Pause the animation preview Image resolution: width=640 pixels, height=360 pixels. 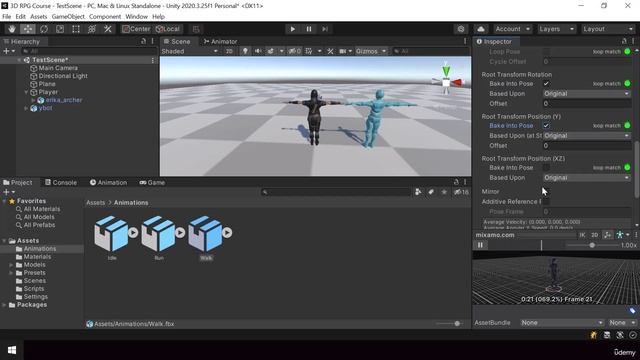(480, 245)
